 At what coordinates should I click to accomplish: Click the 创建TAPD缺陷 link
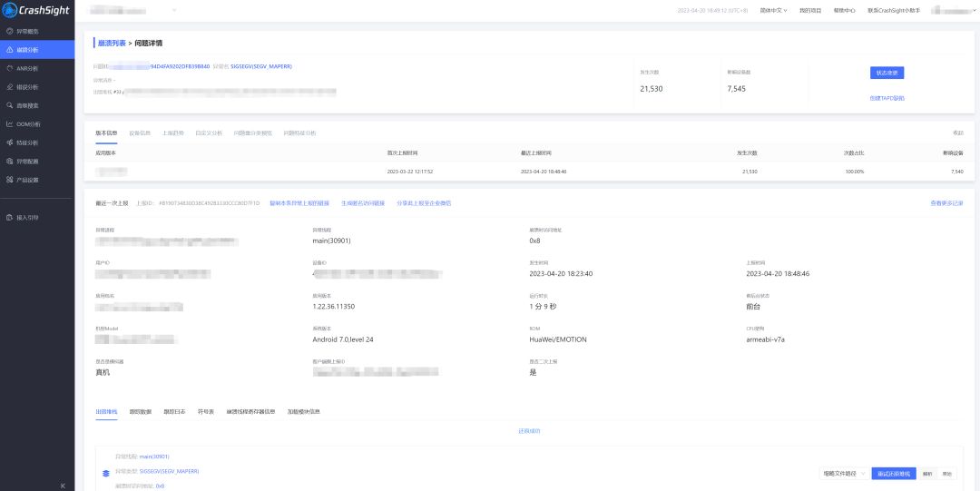coord(887,98)
